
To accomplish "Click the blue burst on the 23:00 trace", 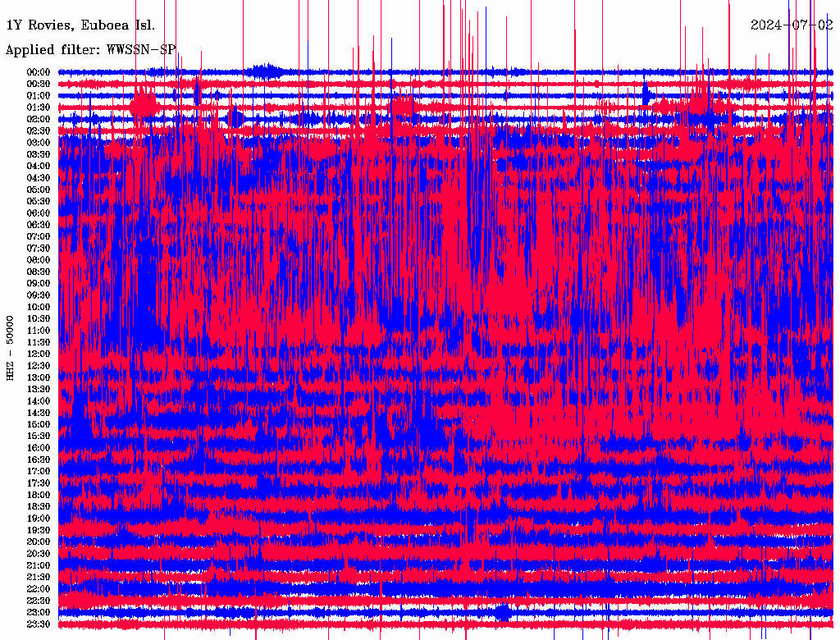I will pos(503,612).
